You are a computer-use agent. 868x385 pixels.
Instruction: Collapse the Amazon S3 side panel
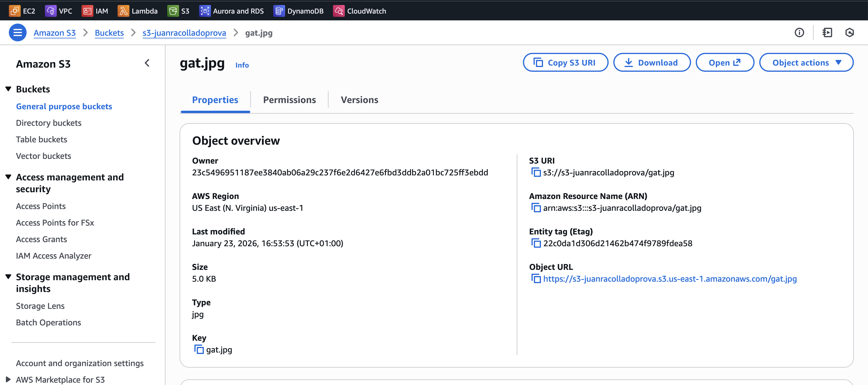point(147,63)
